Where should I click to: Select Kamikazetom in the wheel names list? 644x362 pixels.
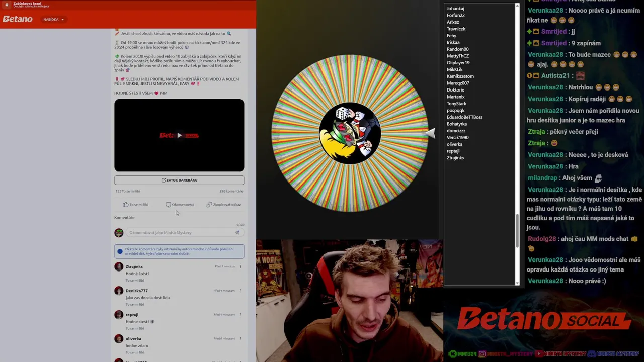[460, 76]
